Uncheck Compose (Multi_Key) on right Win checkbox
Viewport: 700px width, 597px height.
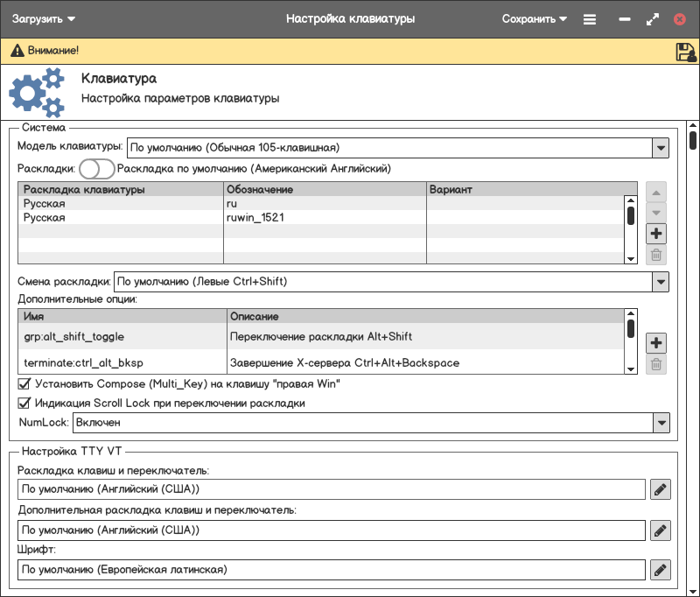24,383
